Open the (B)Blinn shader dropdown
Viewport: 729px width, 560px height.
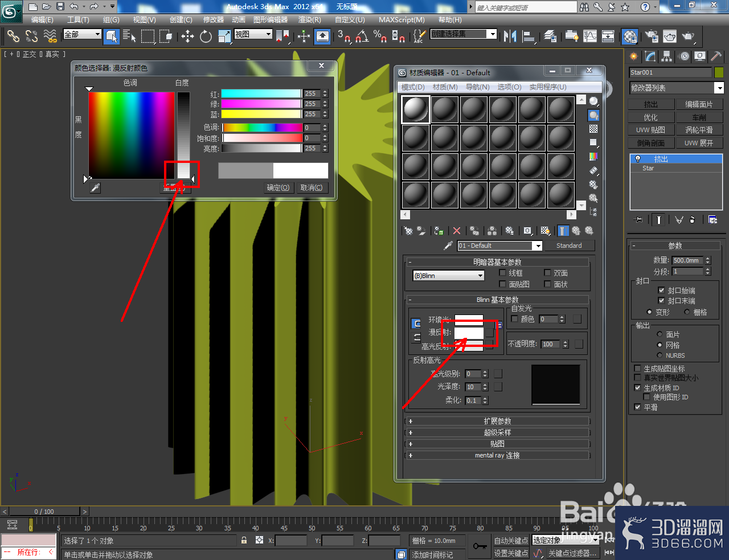pos(448,276)
